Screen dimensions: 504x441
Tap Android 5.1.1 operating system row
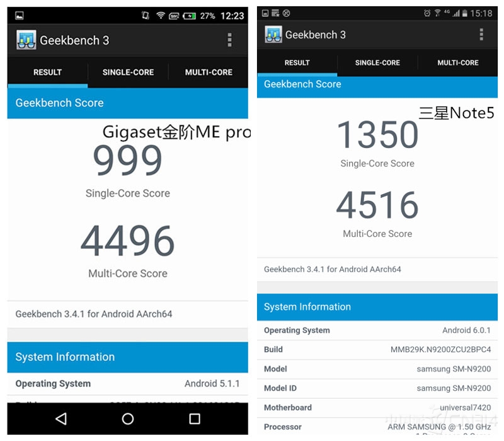[128, 384]
